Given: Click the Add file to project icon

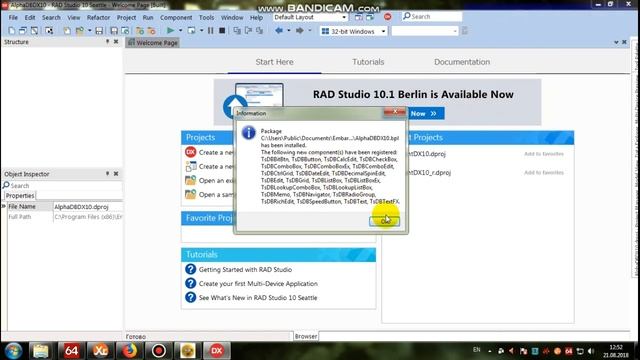Looking at the screenshot, I should pyautogui.click(x=140, y=31).
